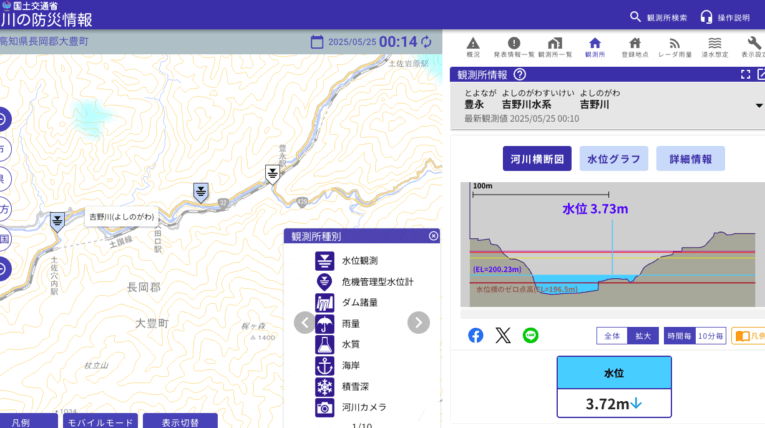Share on Facebook
The height and width of the screenshot is (428, 765).
coord(476,335)
